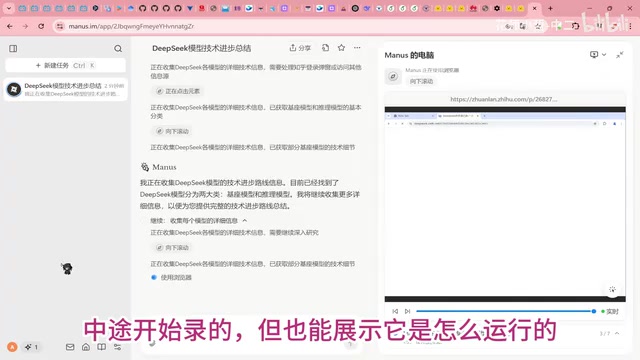640x360 pixels.
Task: Click the browser preview screenshot
Action: [x=505, y=204]
